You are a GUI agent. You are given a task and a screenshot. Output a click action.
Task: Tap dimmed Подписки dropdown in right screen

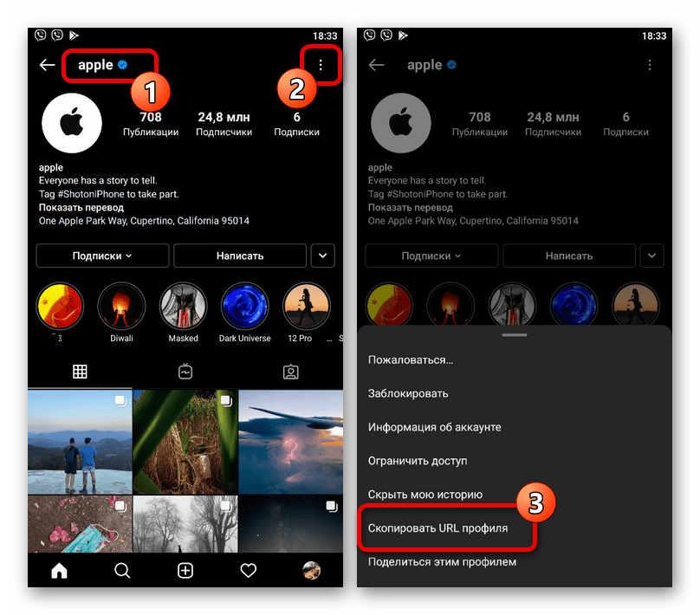tap(431, 256)
